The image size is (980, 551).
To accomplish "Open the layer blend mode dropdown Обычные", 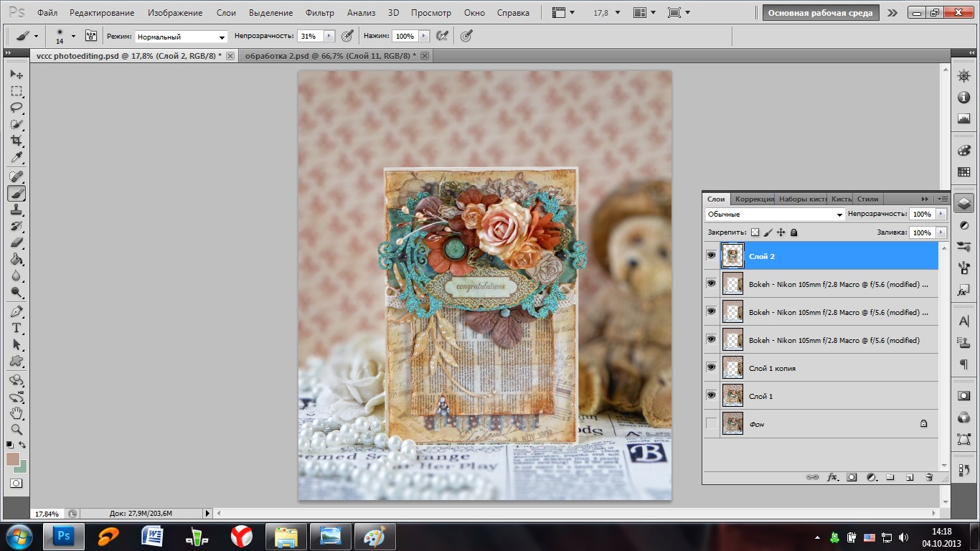I will pyautogui.click(x=775, y=215).
